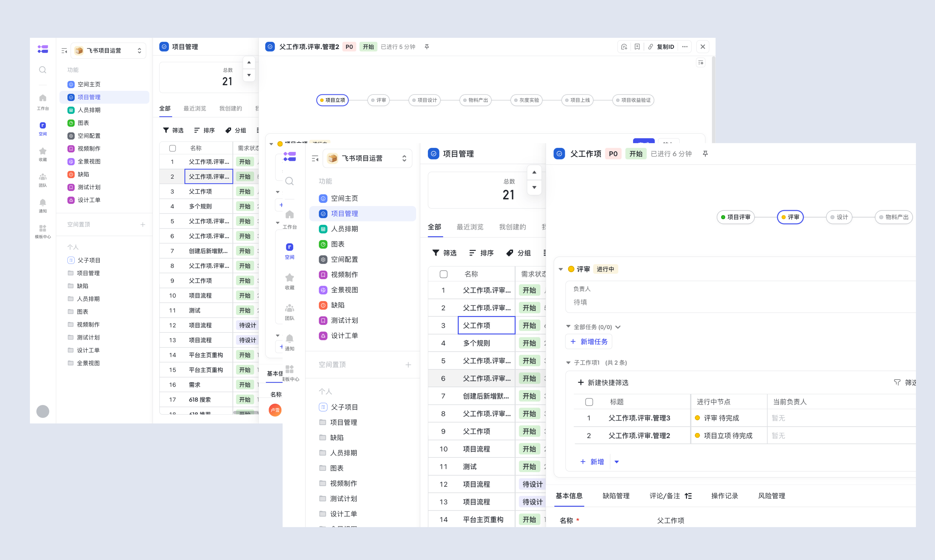Switch to 我创建的 tab in the front window
Viewport: 935px width, 560px height.
point(512,227)
